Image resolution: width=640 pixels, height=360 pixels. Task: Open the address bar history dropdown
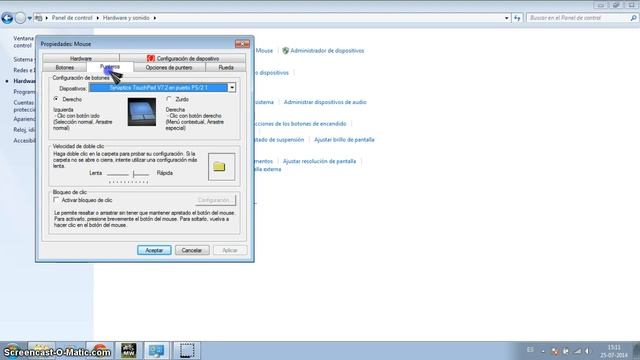click(507, 18)
